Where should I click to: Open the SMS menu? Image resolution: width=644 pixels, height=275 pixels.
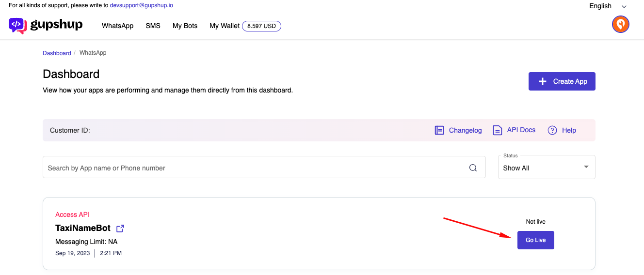pyautogui.click(x=153, y=26)
